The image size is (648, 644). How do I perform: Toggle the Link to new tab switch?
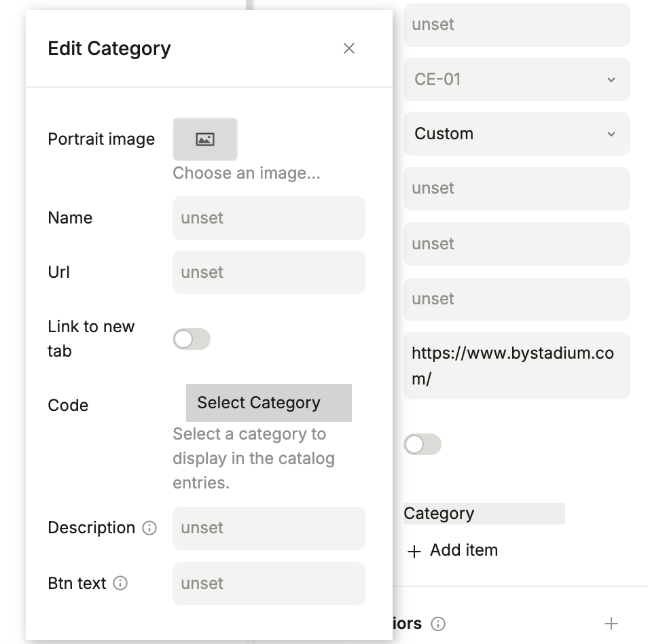coord(192,339)
